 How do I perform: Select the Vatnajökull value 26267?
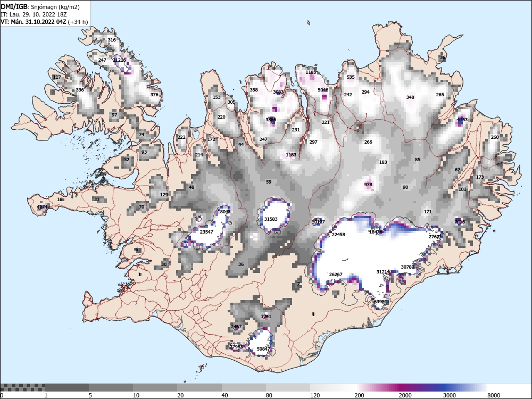click(x=336, y=274)
